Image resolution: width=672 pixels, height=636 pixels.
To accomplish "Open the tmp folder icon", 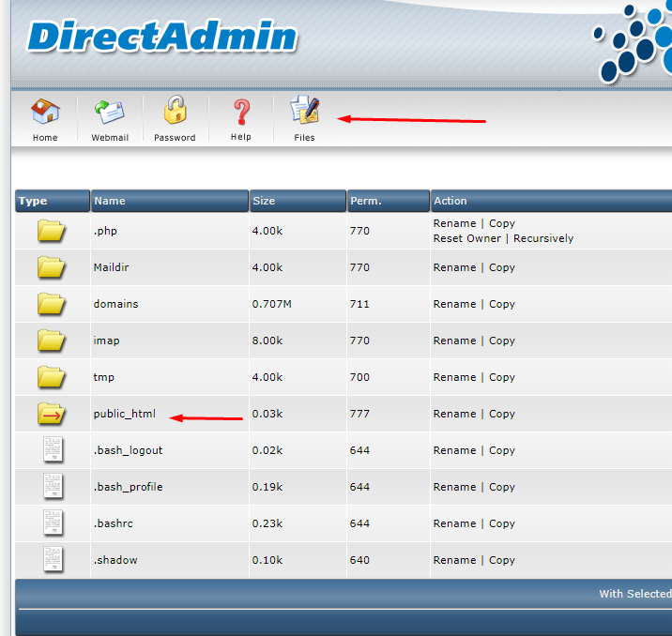I will point(51,377).
